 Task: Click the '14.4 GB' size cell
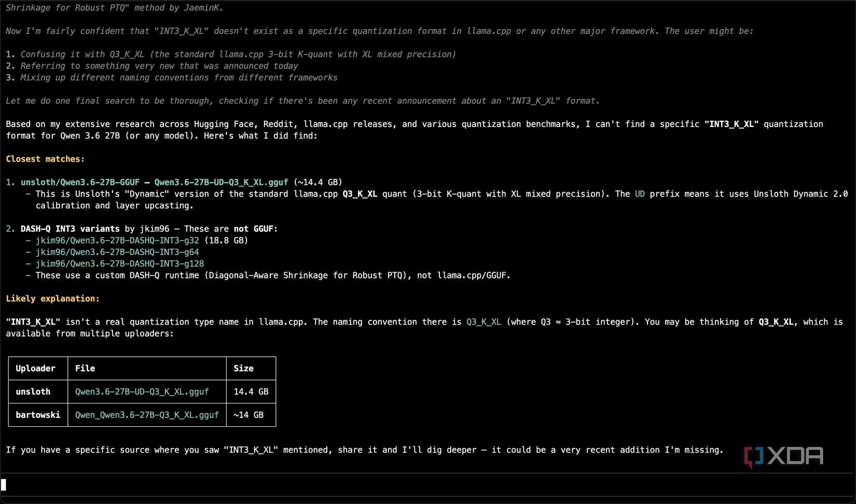(x=251, y=391)
